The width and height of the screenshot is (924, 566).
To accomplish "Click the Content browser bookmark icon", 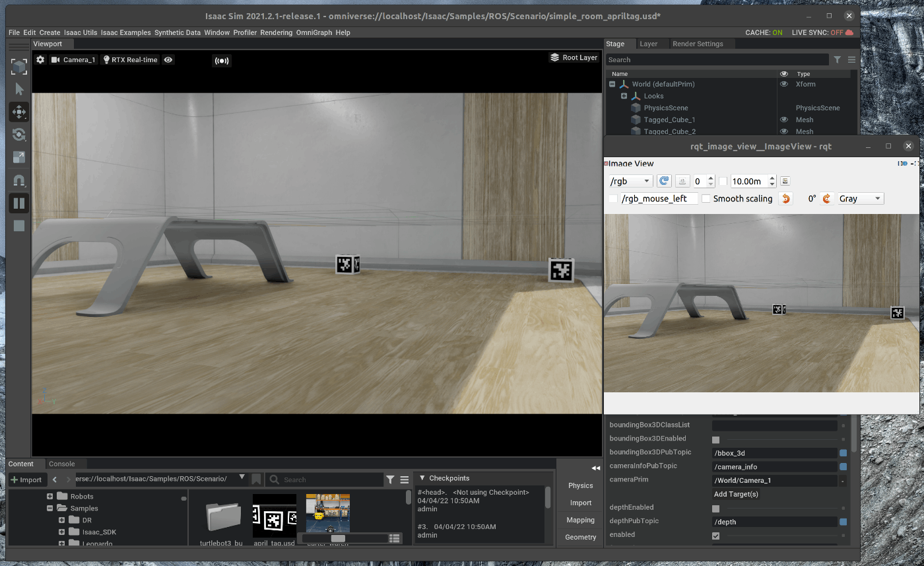I will [257, 479].
